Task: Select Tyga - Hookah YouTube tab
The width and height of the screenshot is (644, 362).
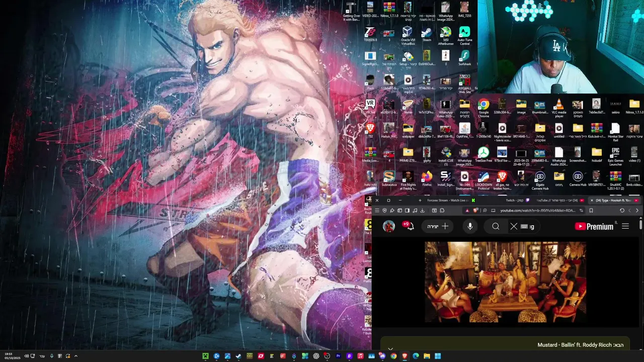Action: (613, 200)
